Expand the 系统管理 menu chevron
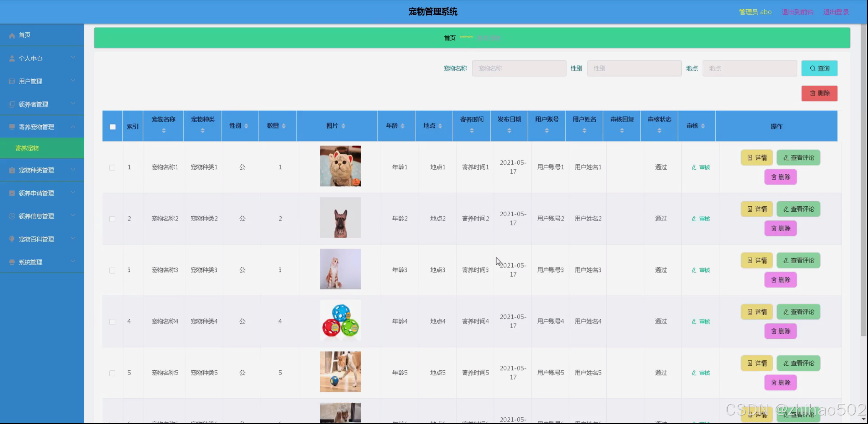The width and height of the screenshot is (868, 424). click(x=73, y=262)
